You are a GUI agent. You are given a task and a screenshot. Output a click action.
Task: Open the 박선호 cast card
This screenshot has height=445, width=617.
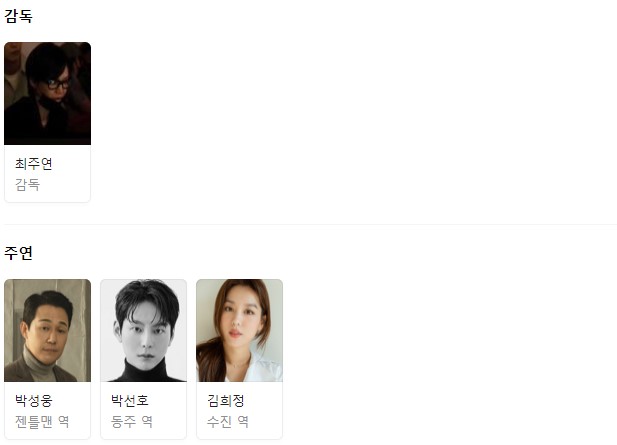[x=143, y=359]
